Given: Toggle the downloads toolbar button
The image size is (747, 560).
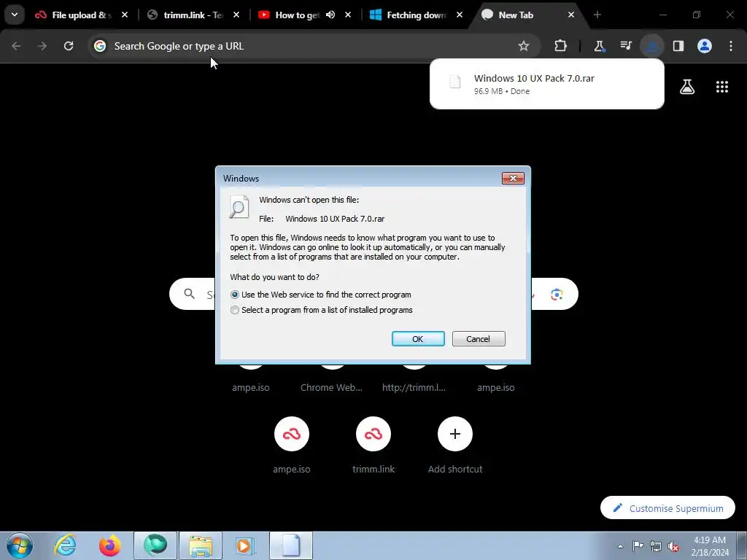Looking at the screenshot, I should click(651, 46).
